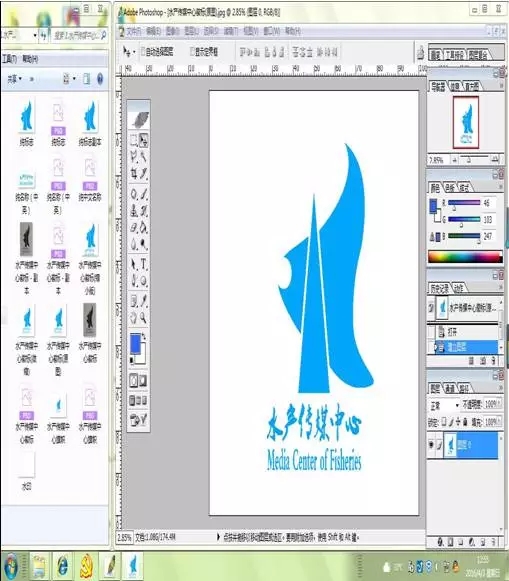
Task: Select the Type tool
Action: click(x=144, y=264)
